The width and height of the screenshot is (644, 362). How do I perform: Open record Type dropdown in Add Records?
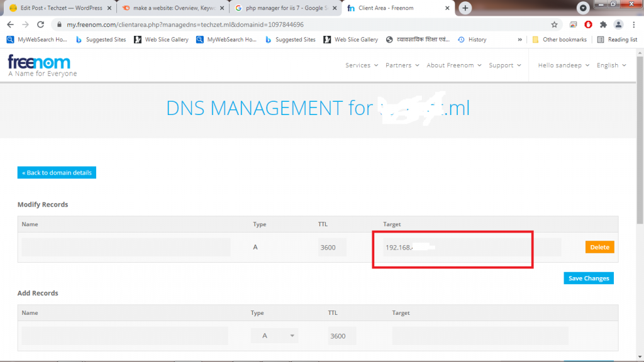[274, 336]
